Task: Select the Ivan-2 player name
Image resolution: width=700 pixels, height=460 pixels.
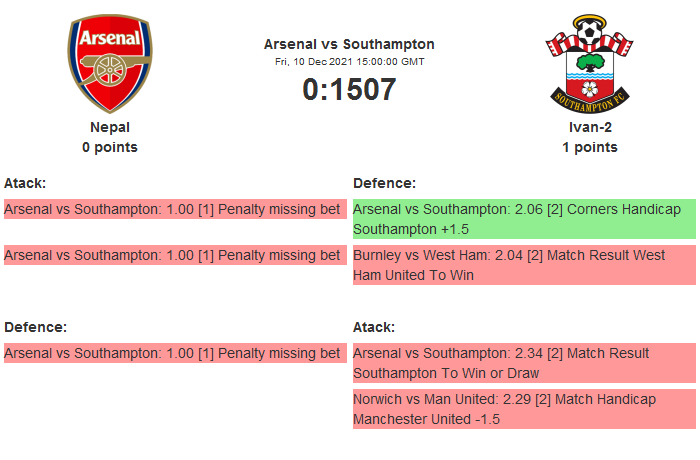Action: [x=589, y=127]
